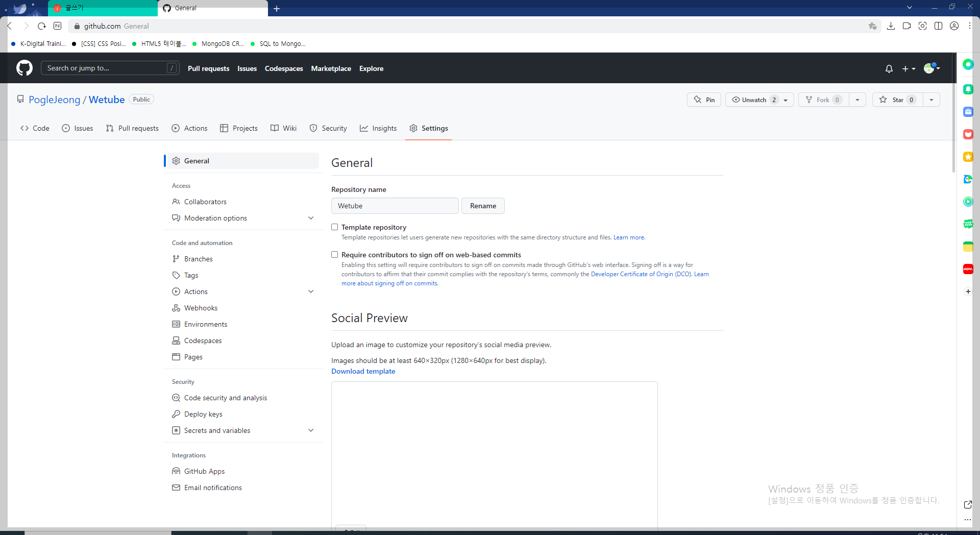Click the yellow star sidebar app icon
The width and height of the screenshot is (980, 535).
click(x=968, y=157)
